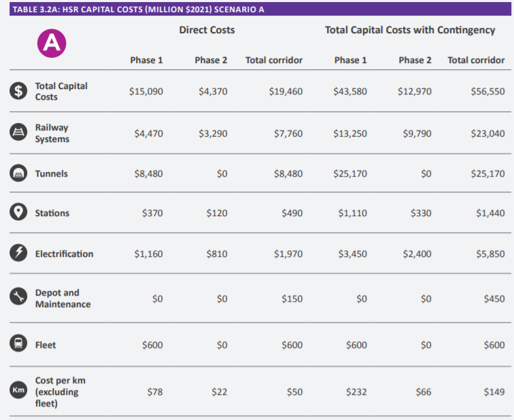The image size is (514, 420).
Task: Click the Total Capital Costs with Contingency header
Action: pyautogui.click(x=410, y=31)
